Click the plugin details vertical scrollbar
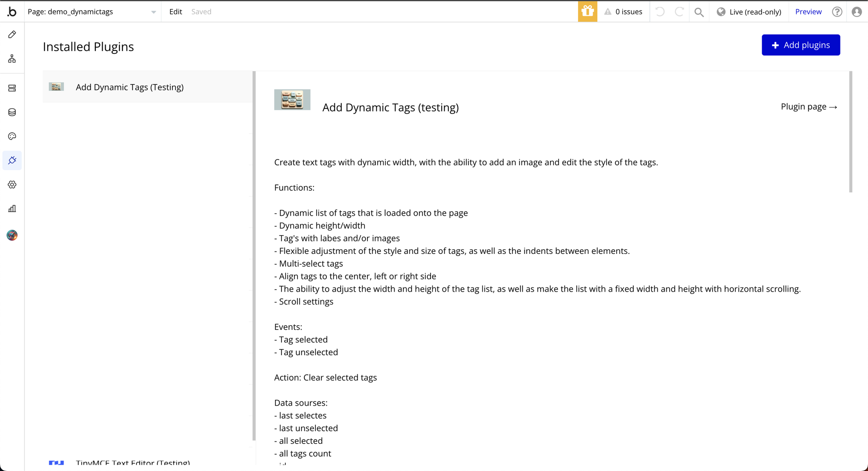The height and width of the screenshot is (471, 868). coord(850,132)
